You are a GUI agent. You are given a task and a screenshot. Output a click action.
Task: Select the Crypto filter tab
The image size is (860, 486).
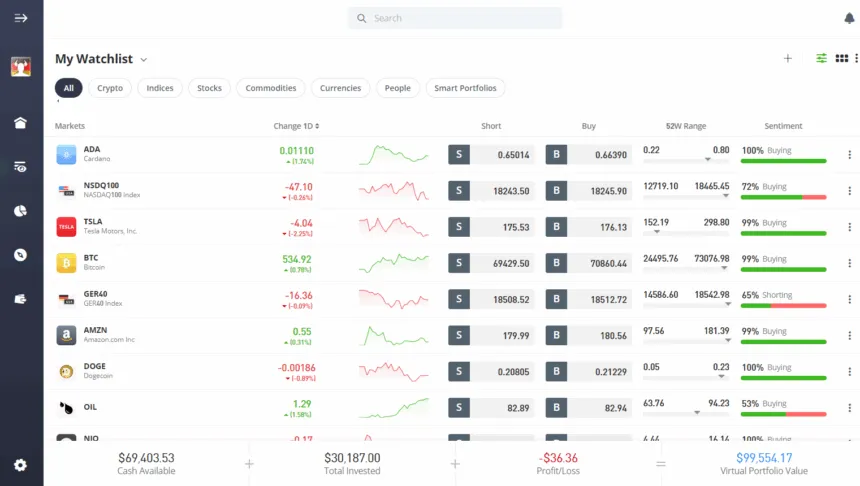point(110,88)
